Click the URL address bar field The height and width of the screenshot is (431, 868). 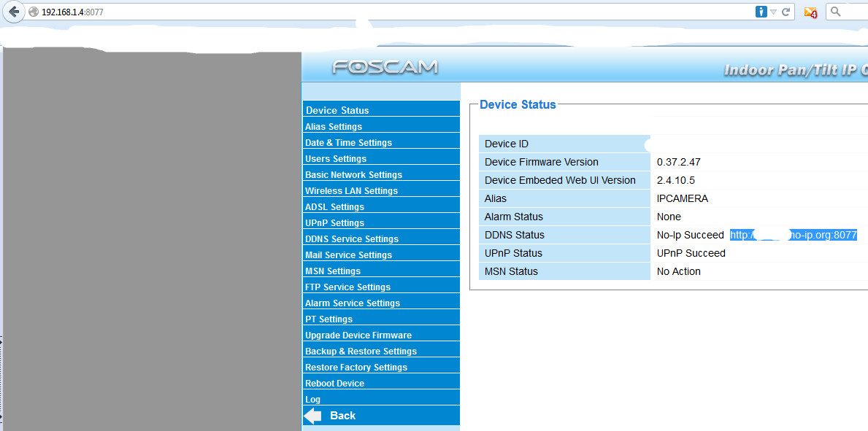tap(365, 12)
